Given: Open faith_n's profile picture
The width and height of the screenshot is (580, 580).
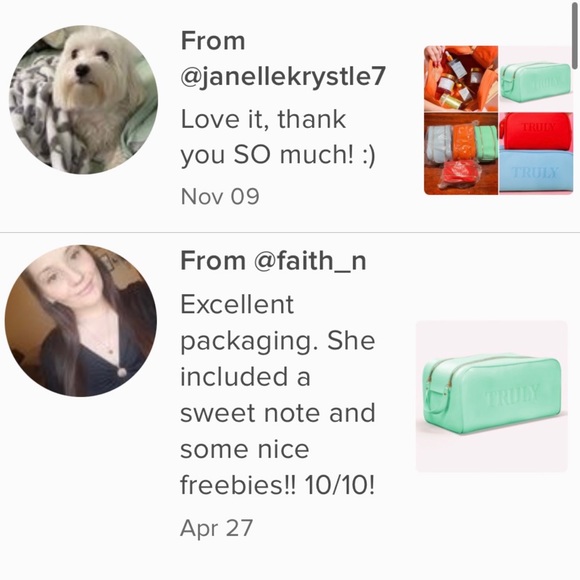Looking at the screenshot, I should (x=81, y=321).
